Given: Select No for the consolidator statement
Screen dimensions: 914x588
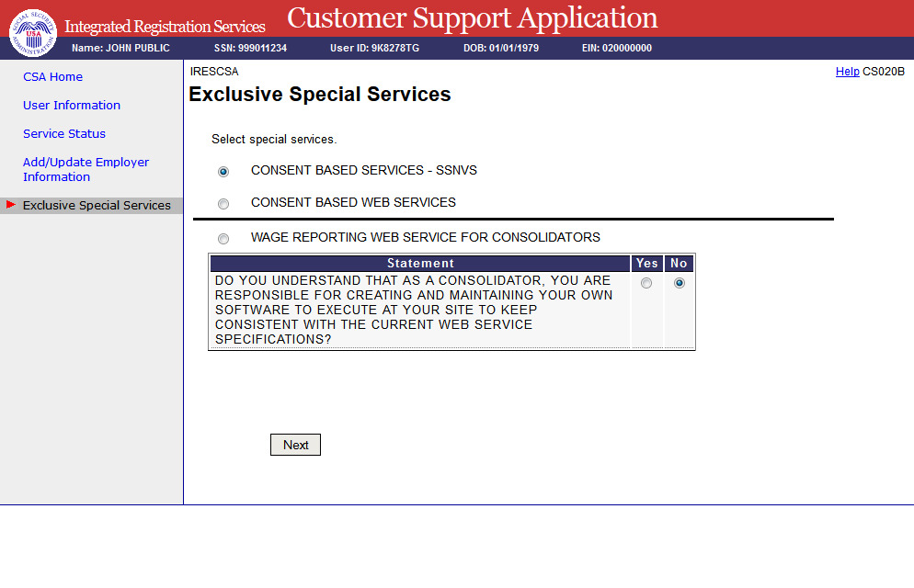Looking at the screenshot, I should pos(680,283).
